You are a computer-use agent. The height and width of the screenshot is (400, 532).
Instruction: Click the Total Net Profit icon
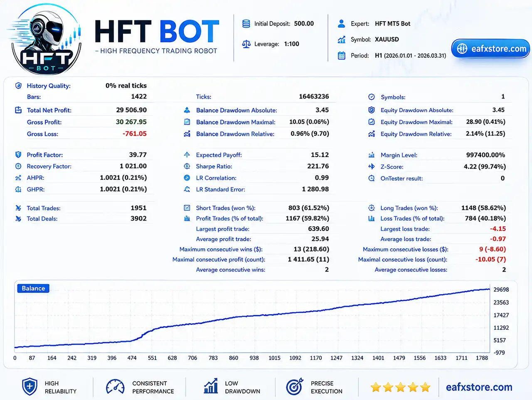18,110
